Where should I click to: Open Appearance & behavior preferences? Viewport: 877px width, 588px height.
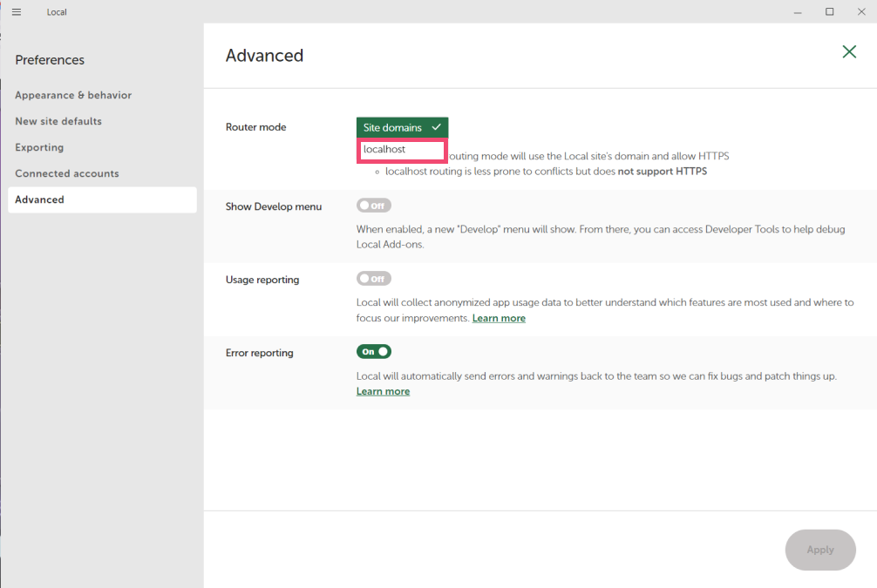click(73, 95)
